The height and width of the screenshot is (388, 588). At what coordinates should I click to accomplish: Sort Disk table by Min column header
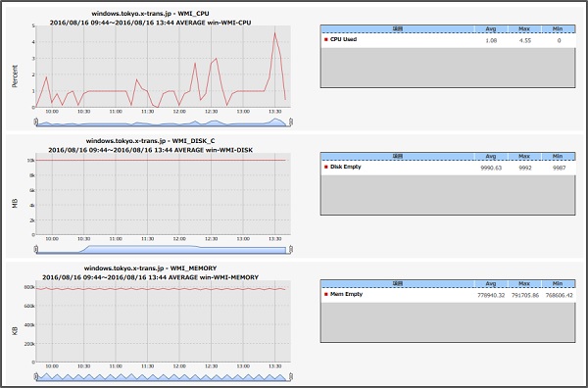tap(558, 156)
